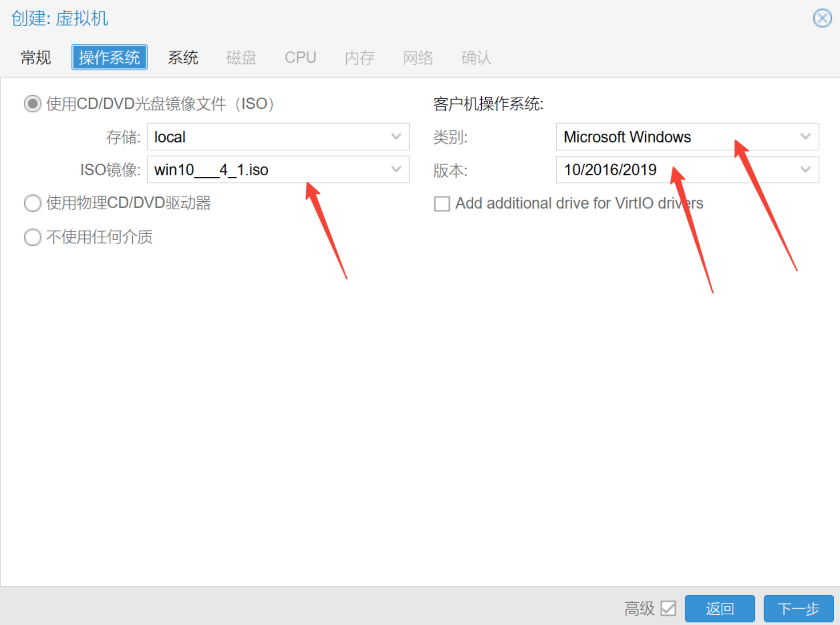Click the 磁盘 tab

(241, 57)
